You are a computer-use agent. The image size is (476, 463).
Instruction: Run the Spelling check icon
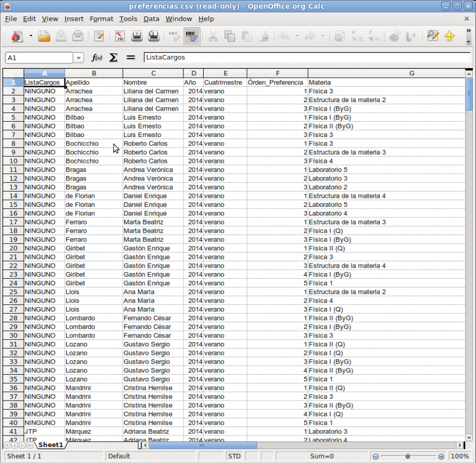point(175,36)
